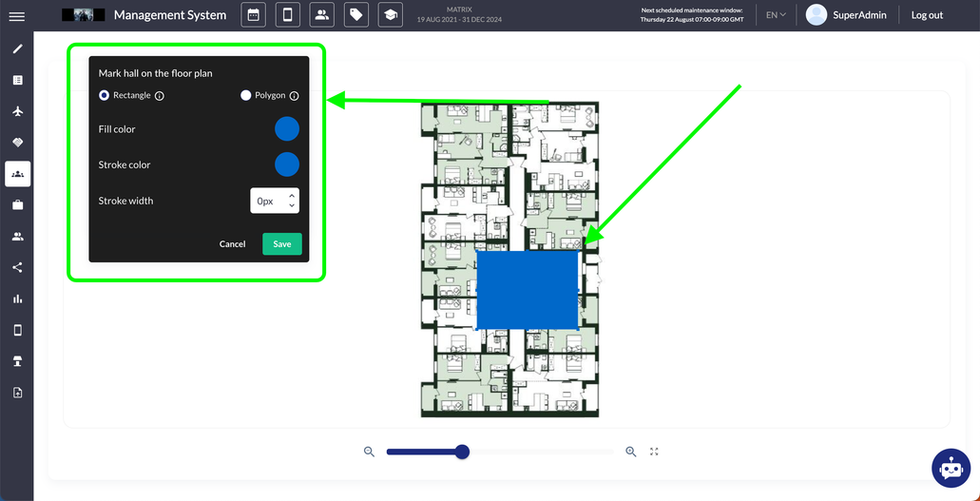Click the fit to screen expand icon
980x501 pixels.
[x=654, y=452]
